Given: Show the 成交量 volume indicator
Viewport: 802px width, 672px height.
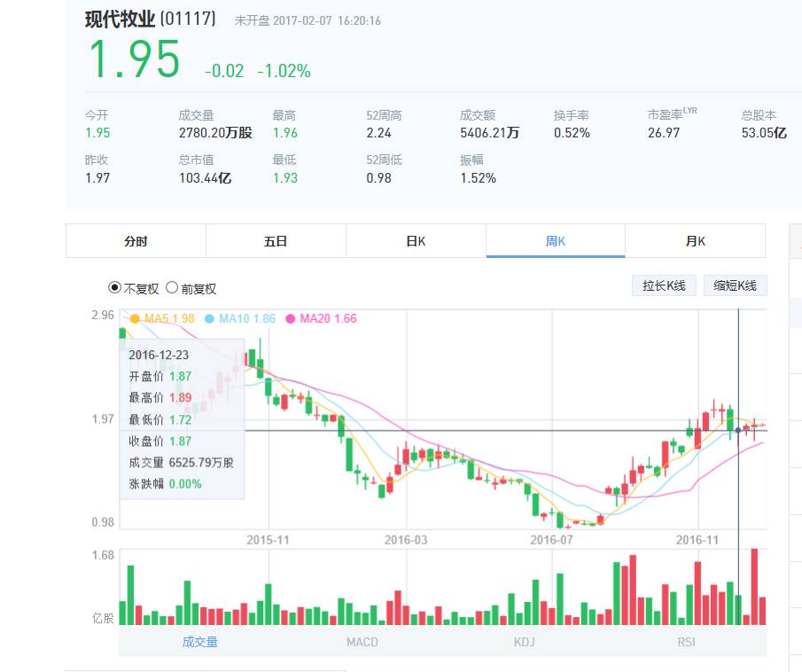Looking at the screenshot, I should click(199, 642).
